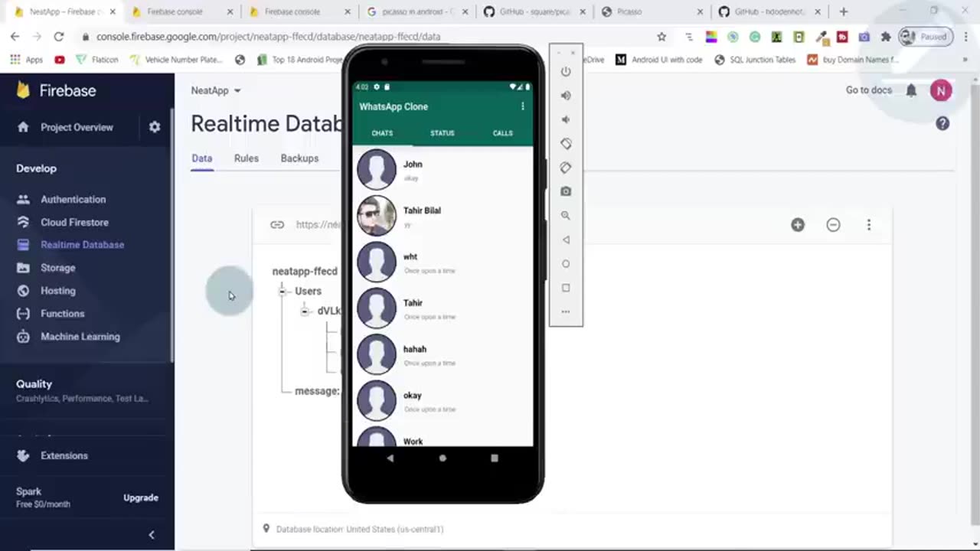Click the emulator power button icon
Viewport: 980px width, 551px height.
pos(566,71)
